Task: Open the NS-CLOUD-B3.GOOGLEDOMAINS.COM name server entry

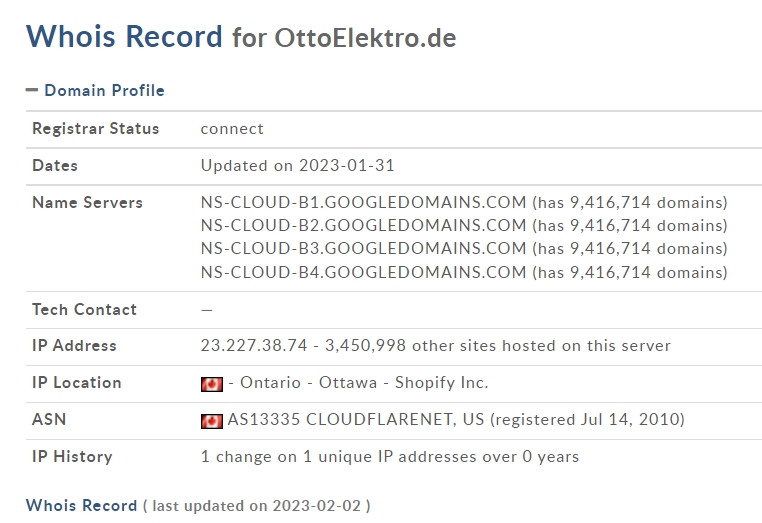Action: click(x=364, y=248)
